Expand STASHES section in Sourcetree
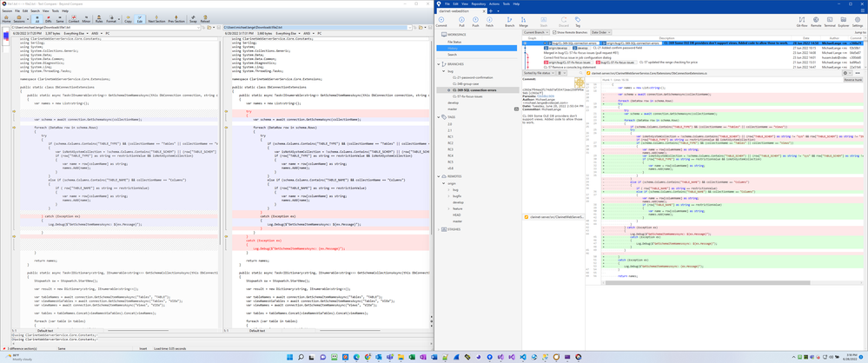 [437, 228]
